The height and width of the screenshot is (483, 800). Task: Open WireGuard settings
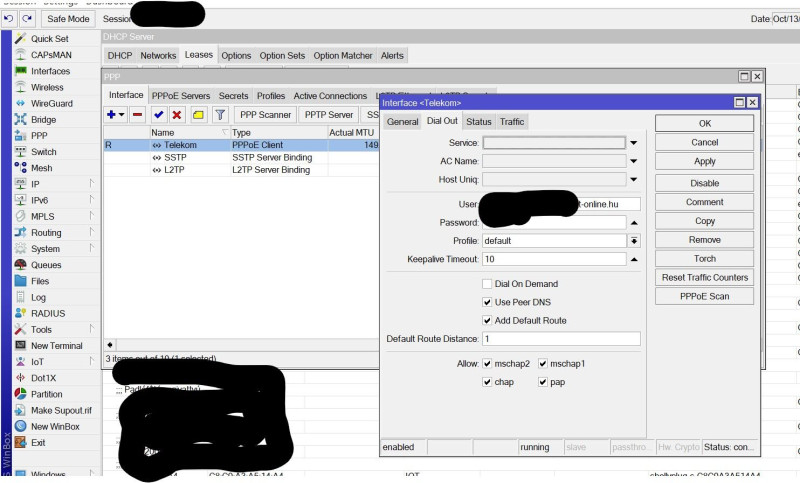(x=52, y=104)
